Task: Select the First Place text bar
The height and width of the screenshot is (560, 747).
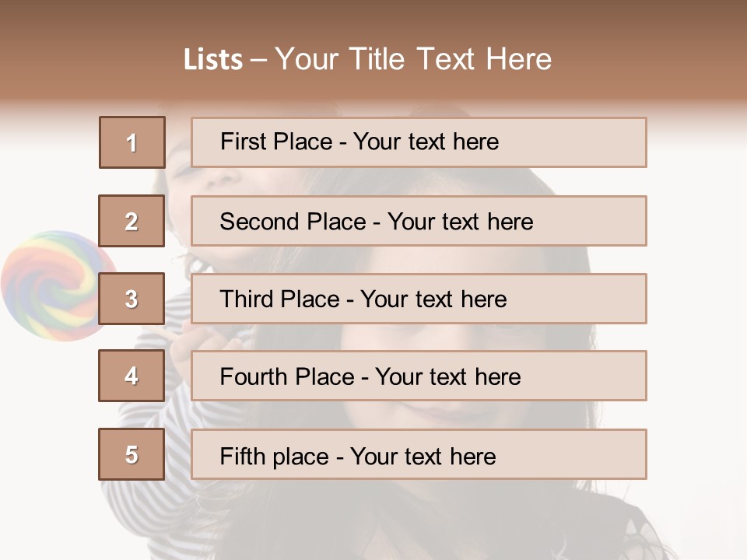Action: click(419, 142)
